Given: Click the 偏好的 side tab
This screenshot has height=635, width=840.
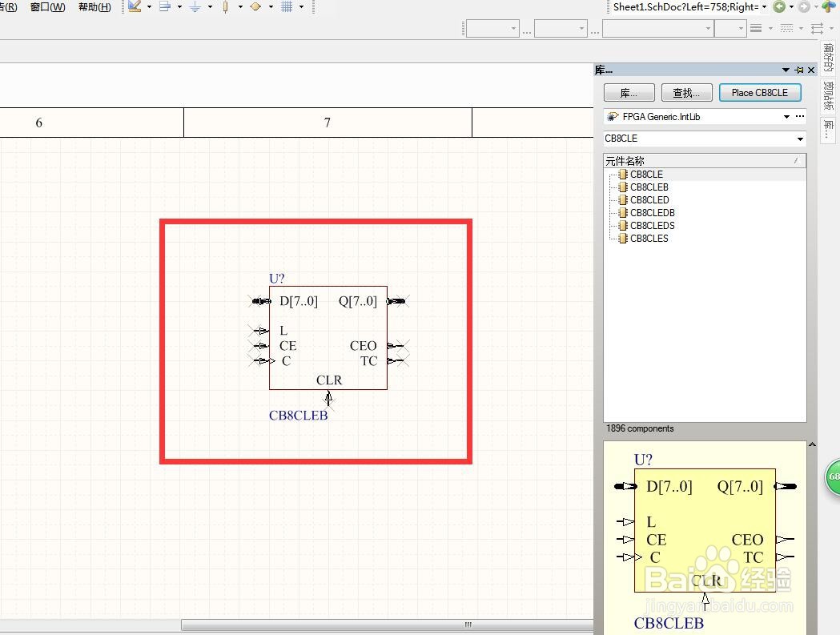Looking at the screenshot, I should (x=828, y=58).
